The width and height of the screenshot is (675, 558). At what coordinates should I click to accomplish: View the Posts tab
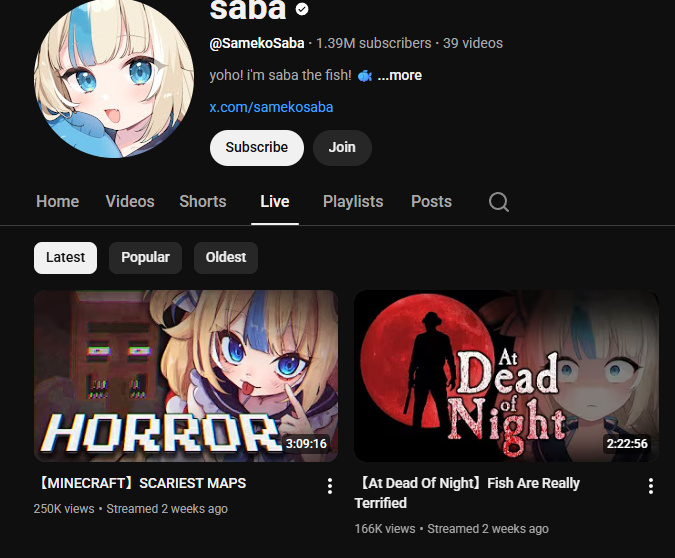[x=431, y=202]
